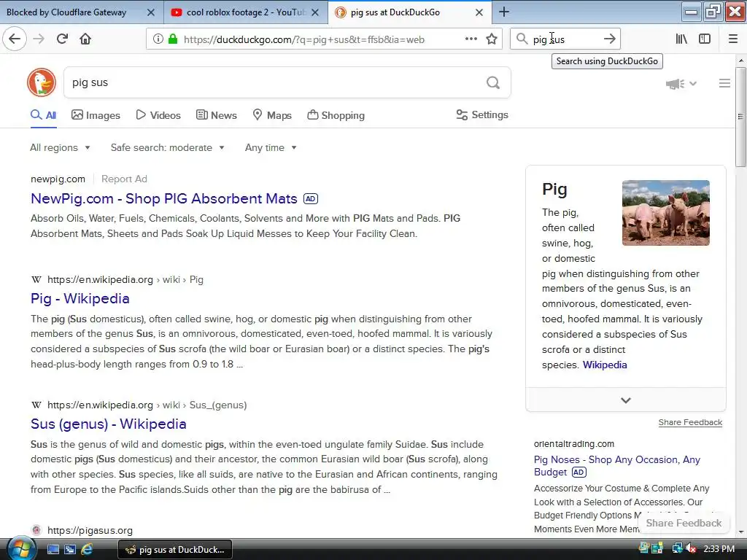Click the forward navigation arrow

(39, 39)
